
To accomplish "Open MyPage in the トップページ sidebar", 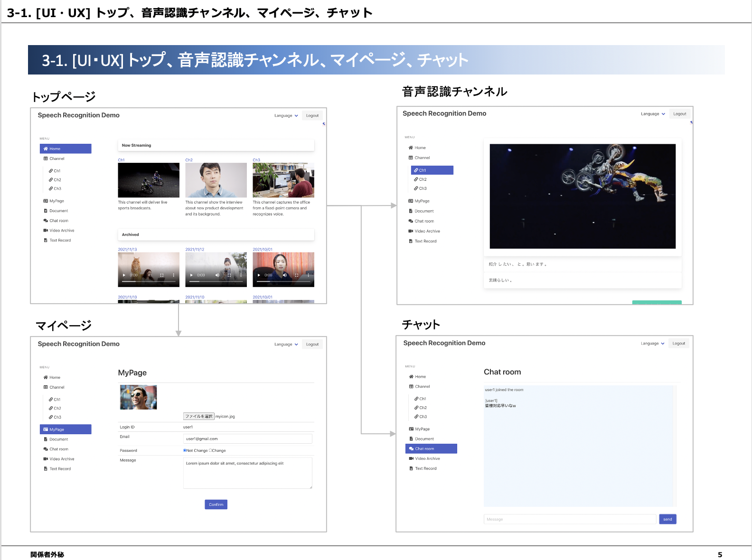I will pos(54,201).
